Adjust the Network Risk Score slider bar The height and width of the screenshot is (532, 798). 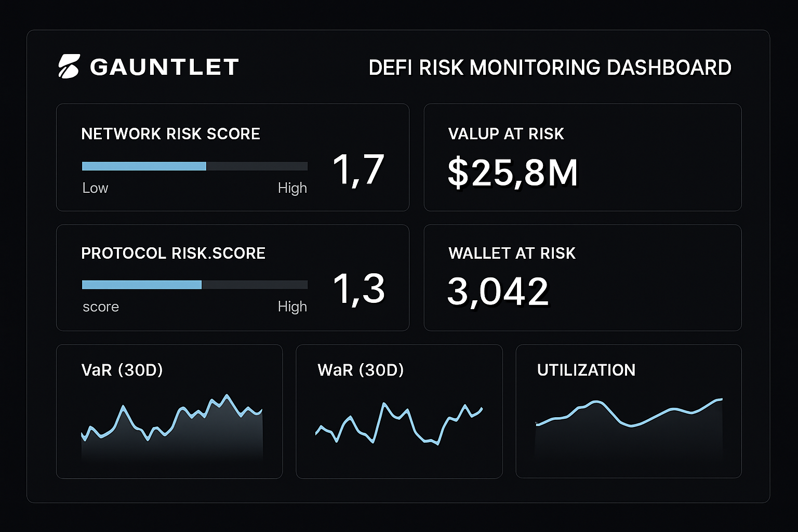point(194,166)
